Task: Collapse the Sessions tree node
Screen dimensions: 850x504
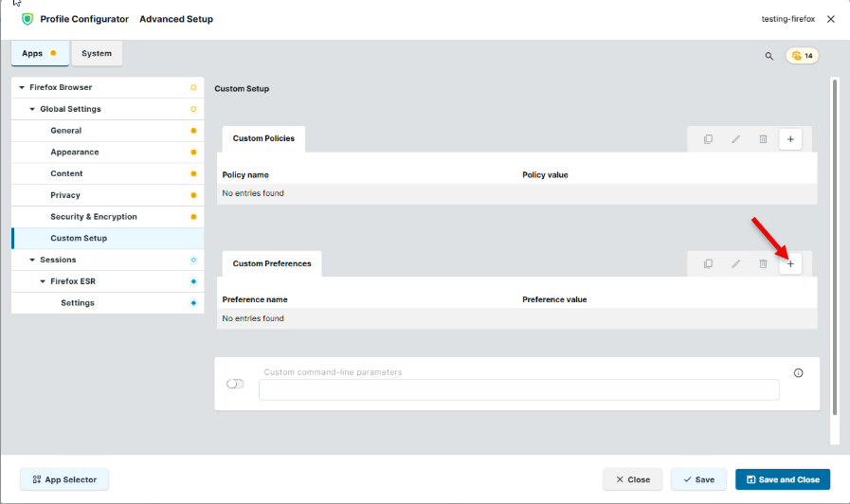Action: click(32, 261)
